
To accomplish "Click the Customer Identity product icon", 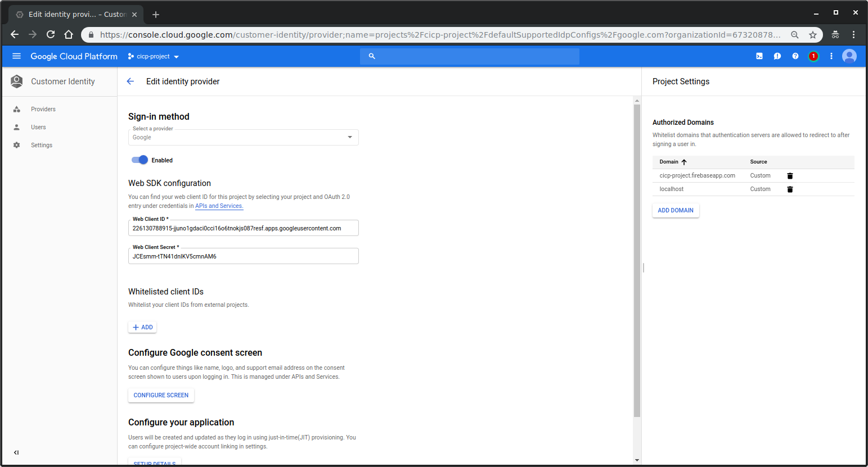I will (17, 81).
